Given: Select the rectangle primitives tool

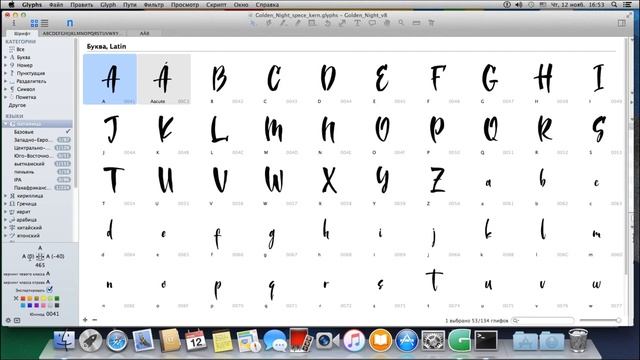Looking at the screenshot, I should [312, 23].
